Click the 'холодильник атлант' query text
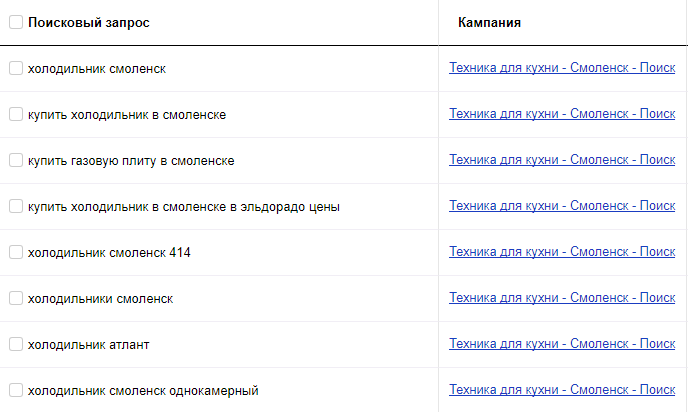Screen dimensions: 688x412 click(89, 345)
